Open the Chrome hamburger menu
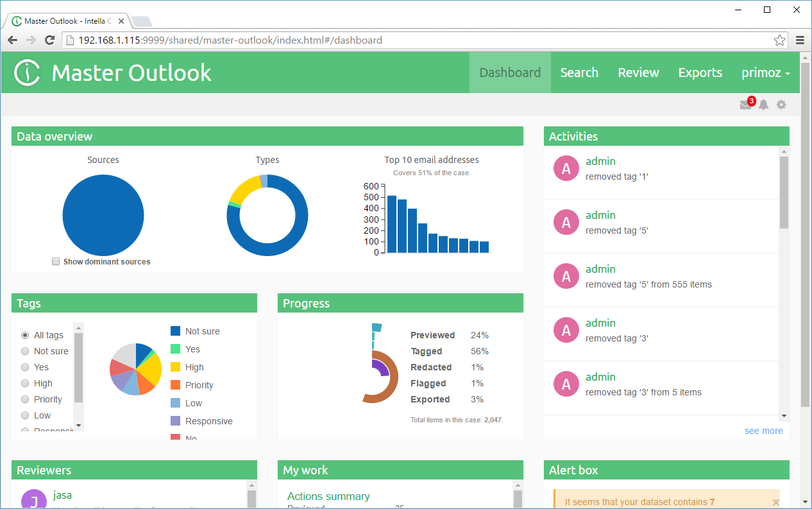 tap(800, 40)
